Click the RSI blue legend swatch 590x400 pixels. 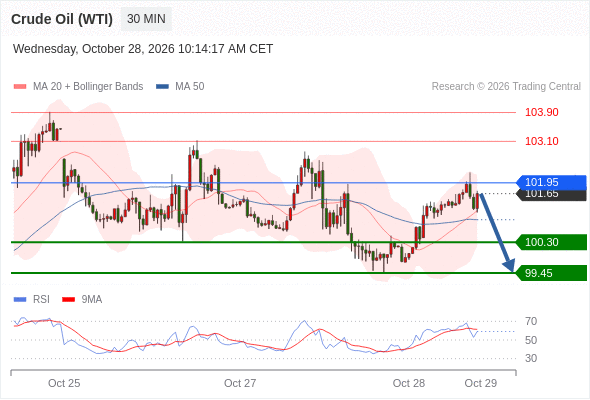pyautogui.click(x=20, y=300)
